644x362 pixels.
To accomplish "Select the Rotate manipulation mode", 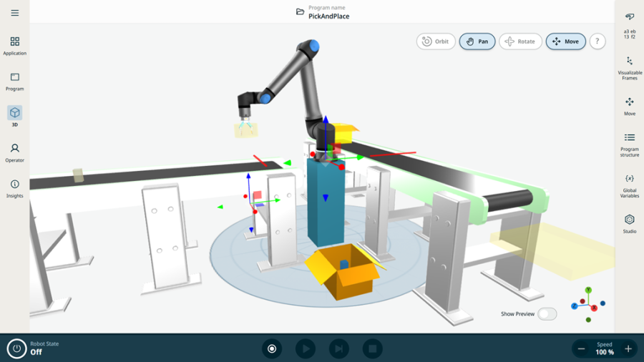I will click(x=520, y=41).
